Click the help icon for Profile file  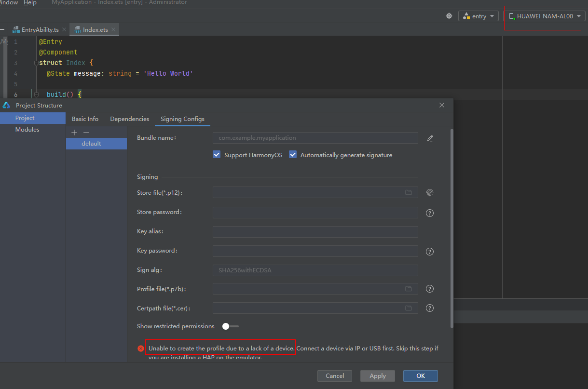(x=430, y=289)
